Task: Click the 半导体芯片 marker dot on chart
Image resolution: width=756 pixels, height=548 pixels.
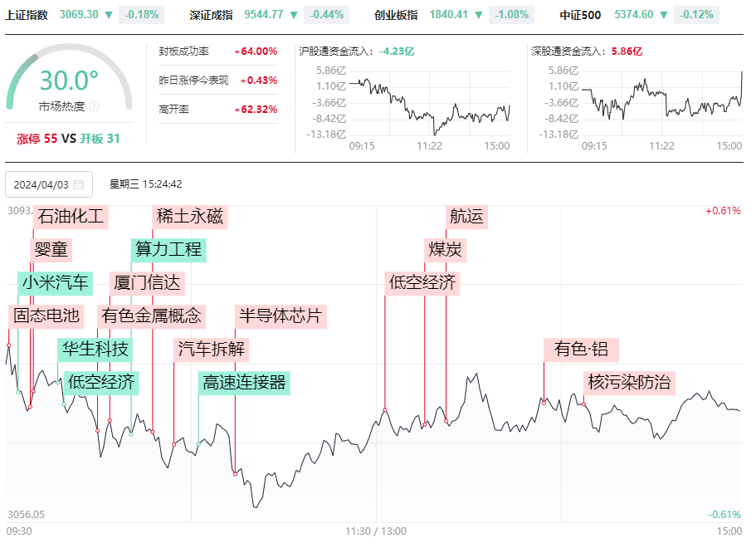Action: click(x=236, y=474)
